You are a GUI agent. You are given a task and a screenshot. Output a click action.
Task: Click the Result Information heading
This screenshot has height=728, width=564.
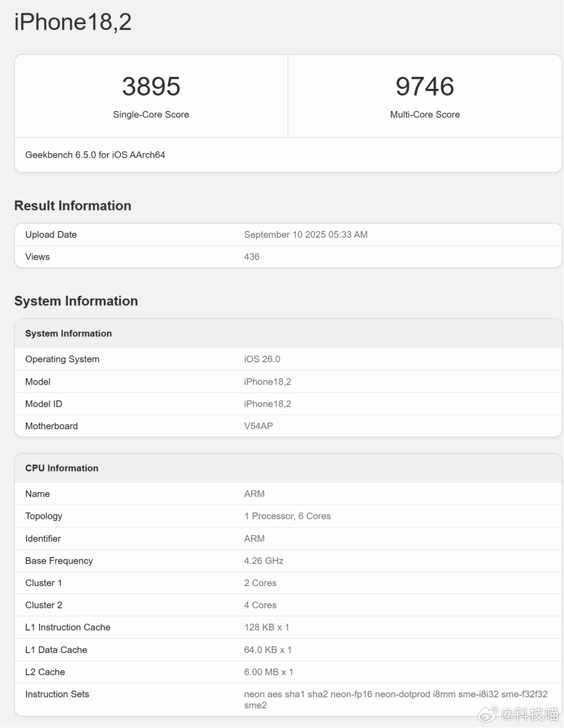[72, 206]
